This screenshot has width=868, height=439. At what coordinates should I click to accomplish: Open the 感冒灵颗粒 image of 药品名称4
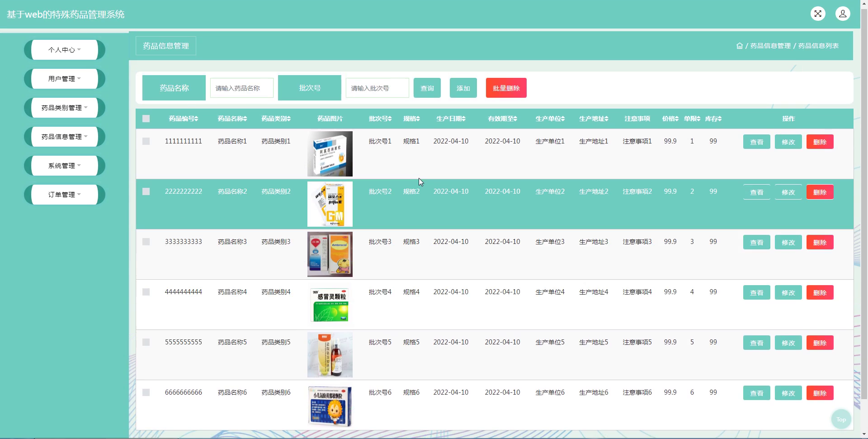tap(330, 305)
